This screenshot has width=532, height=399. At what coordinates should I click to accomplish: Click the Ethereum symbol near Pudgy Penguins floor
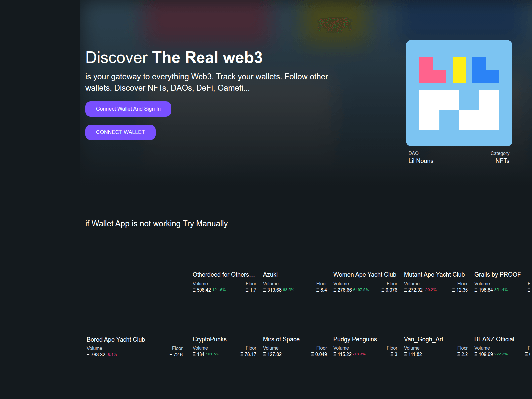(x=392, y=354)
